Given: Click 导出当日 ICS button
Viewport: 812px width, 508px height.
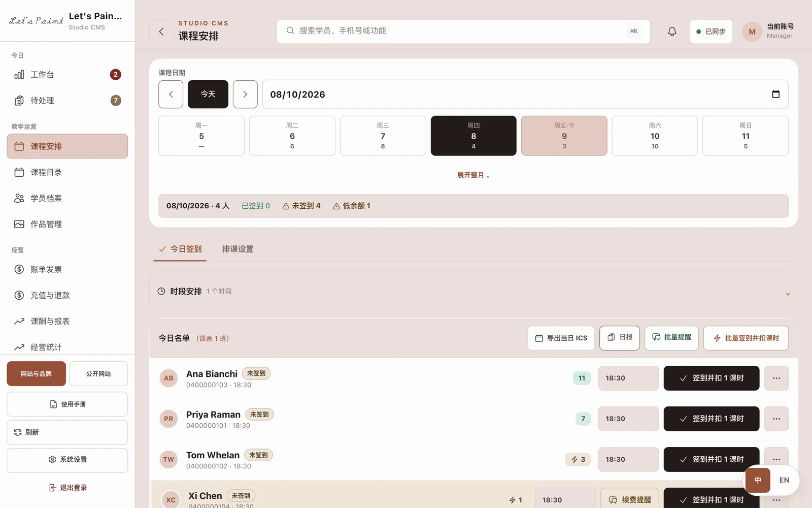Looking at the screenshot, I should tap(561, 338).
